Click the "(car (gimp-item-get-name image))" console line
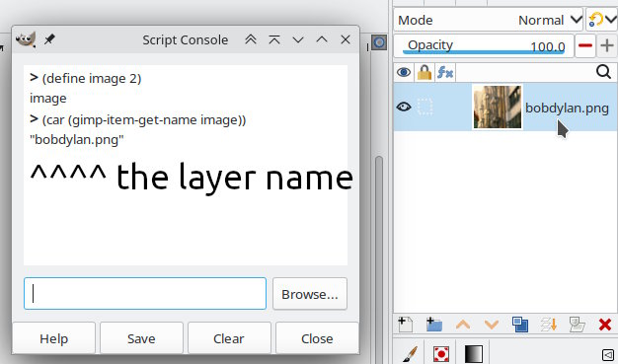The width and height of the screenshot is (618, 364). (x=144, y=119)
